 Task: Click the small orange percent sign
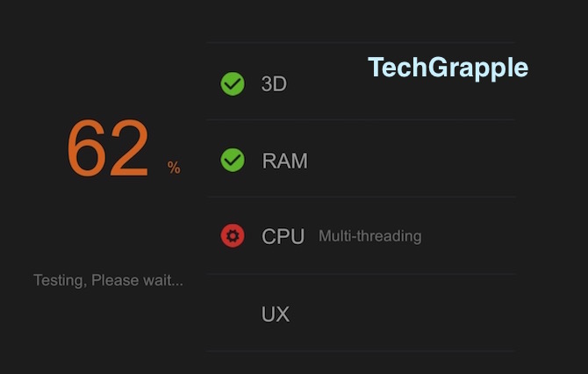[174, 168]
